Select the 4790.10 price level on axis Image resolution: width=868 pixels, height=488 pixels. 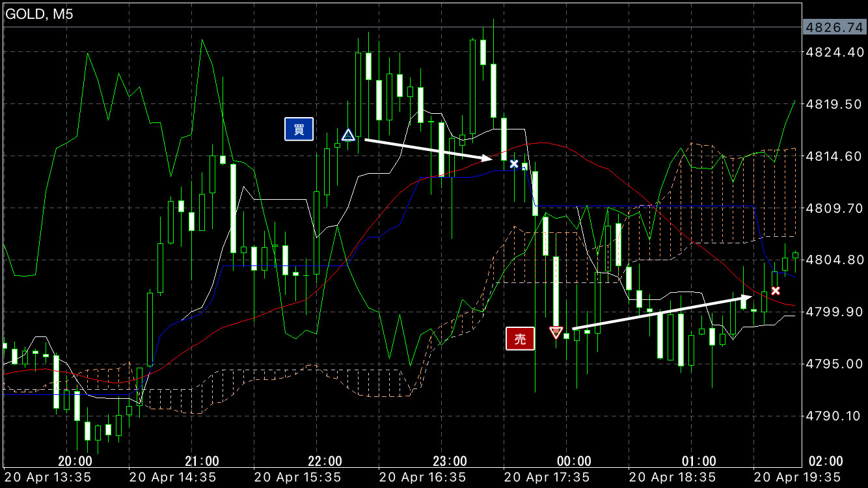tap(834, 415)
